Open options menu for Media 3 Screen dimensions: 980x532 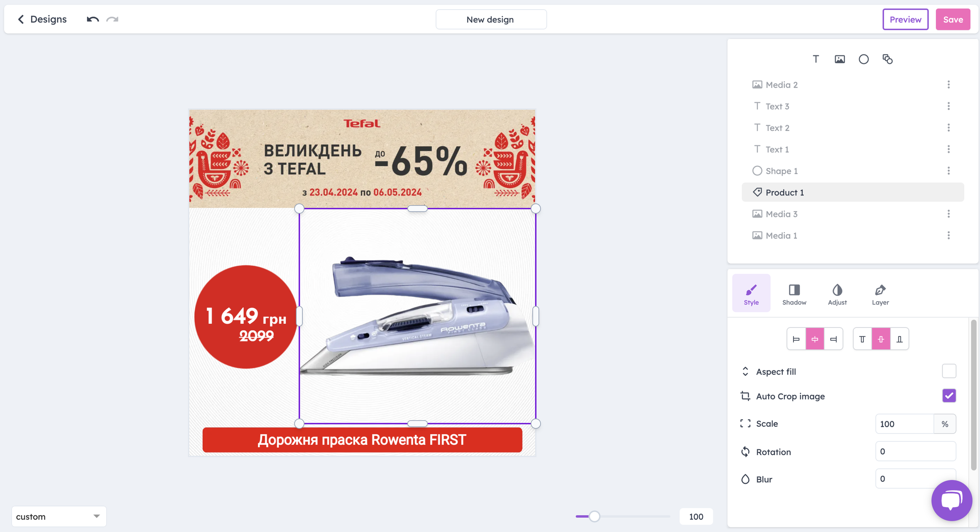pos(948,214)
